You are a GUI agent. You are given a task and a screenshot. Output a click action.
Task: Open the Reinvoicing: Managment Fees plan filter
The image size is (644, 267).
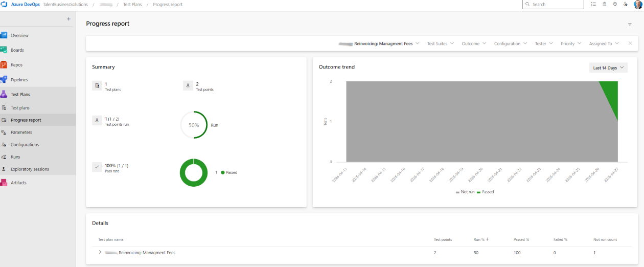point(379,43)
